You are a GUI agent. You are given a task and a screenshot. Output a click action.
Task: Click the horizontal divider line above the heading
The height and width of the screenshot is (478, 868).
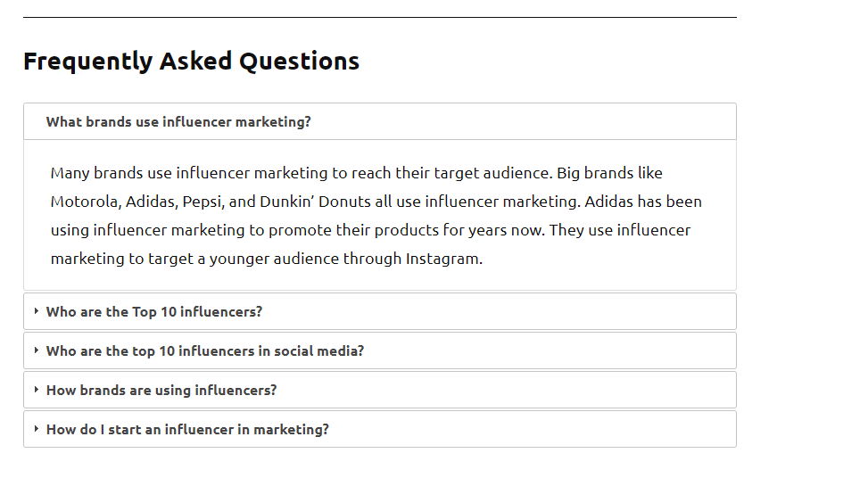click(380, 17)
